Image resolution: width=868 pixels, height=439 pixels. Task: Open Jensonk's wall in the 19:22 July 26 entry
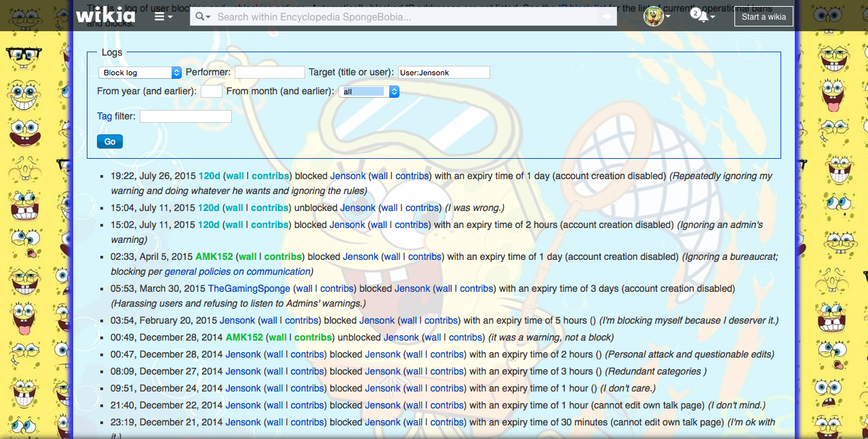click(x=380, y=176)
